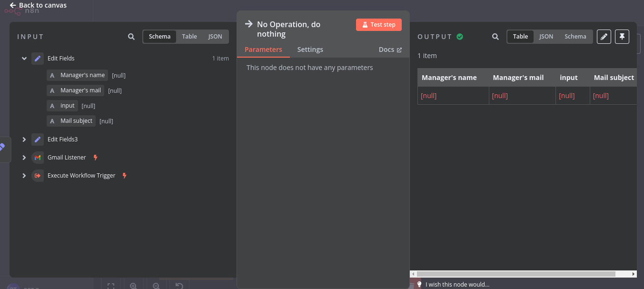Click the Execute Workflow Trigger label
This screenshot has height=289, width=644.
tap(81, 176)
